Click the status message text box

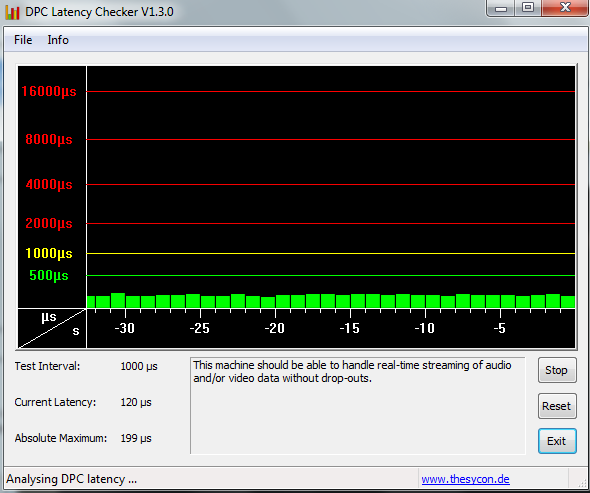pos(357,406)
